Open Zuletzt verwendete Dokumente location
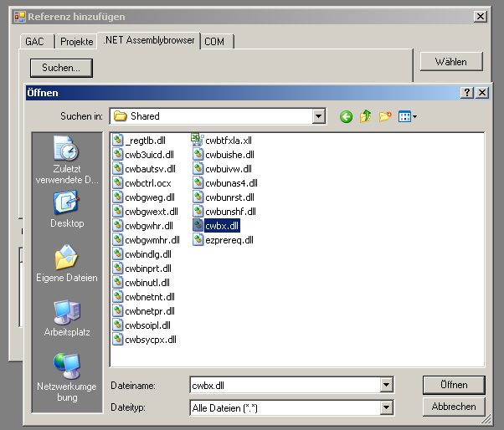This screenshot has height=430, width=504. [x=67, y=160]
